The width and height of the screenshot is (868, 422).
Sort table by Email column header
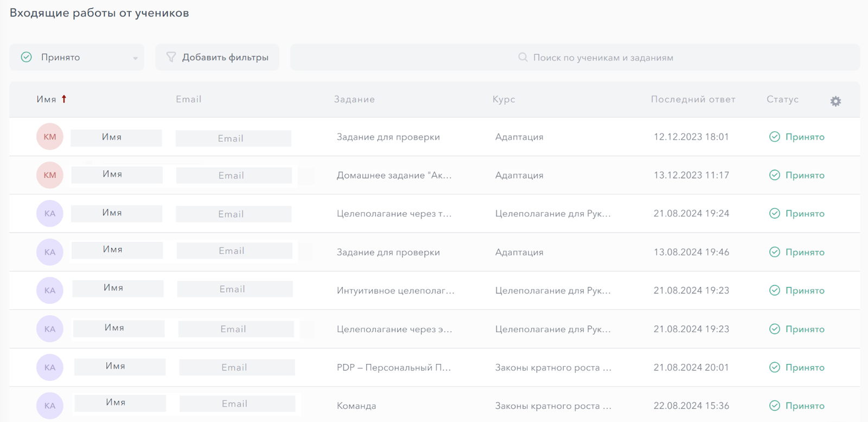188,99
